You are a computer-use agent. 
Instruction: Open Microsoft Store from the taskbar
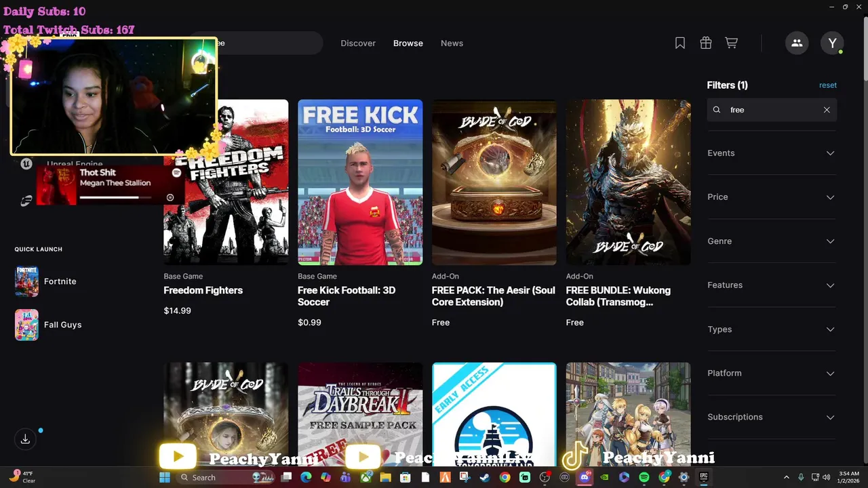[405, 477]
